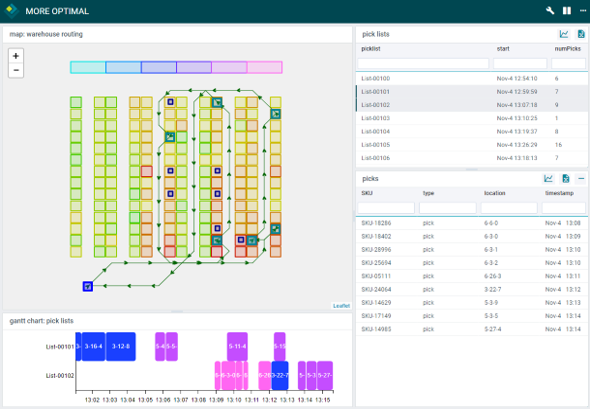The image size is (590, 409).
Task: Select List-00105 row in pick lists
Action: click(471, 145)
